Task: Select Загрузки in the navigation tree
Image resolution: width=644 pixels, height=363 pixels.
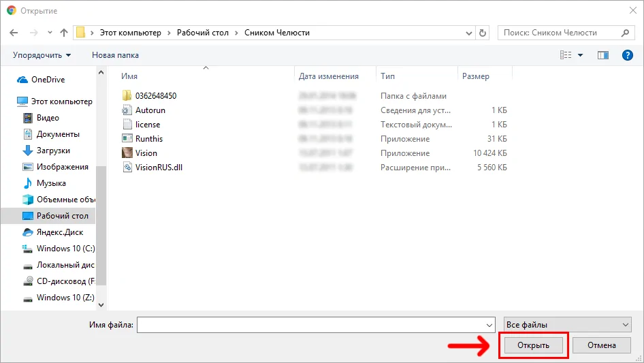Action: tap(53, 151)
